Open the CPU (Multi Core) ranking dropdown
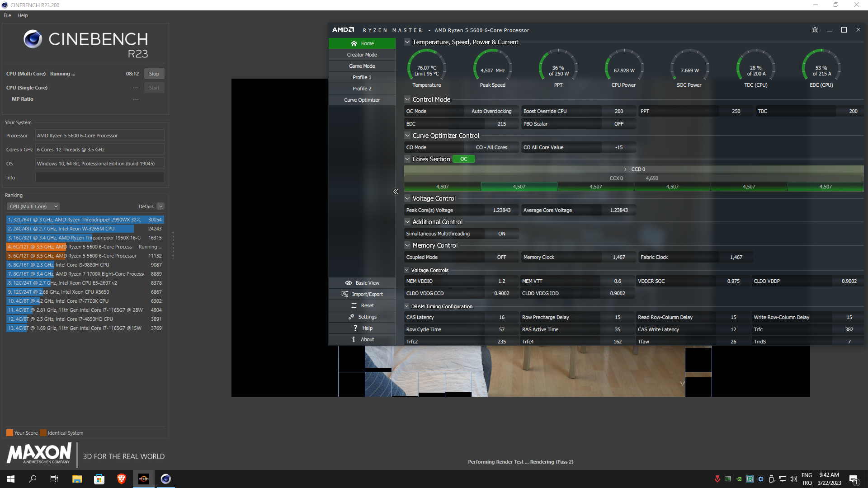This screenshot has width=868, height=488. pyautogui.click(x=33, y=206)
